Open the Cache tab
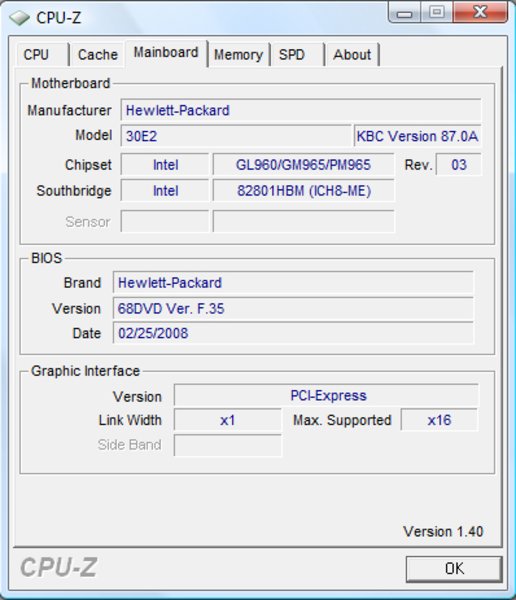Viewport: 516px width, 600px height. point(98,55)
